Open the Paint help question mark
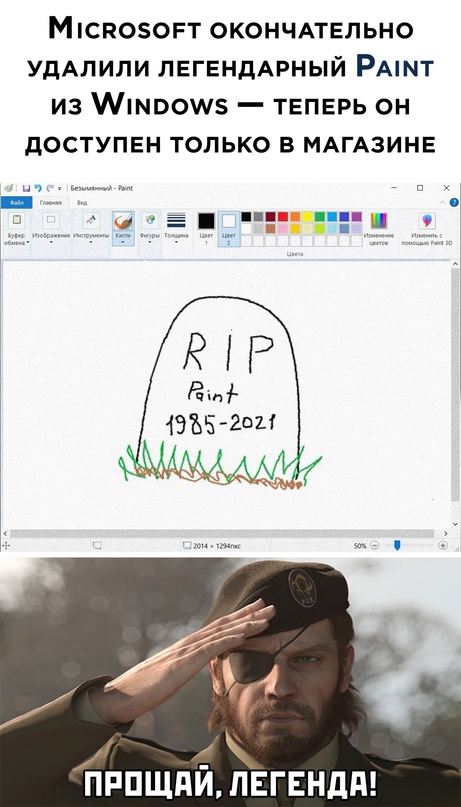 pyautogui.click(x=454, y=202)
